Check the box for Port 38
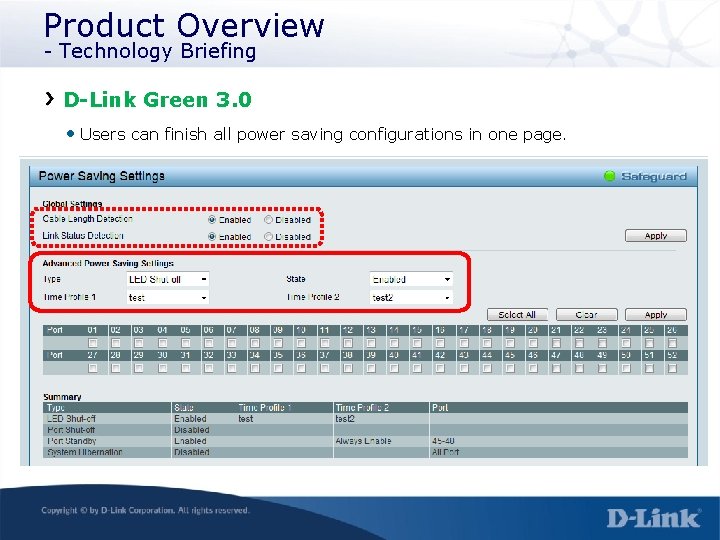The height and width of the screenshot is (540, 720). pos(348,368)
